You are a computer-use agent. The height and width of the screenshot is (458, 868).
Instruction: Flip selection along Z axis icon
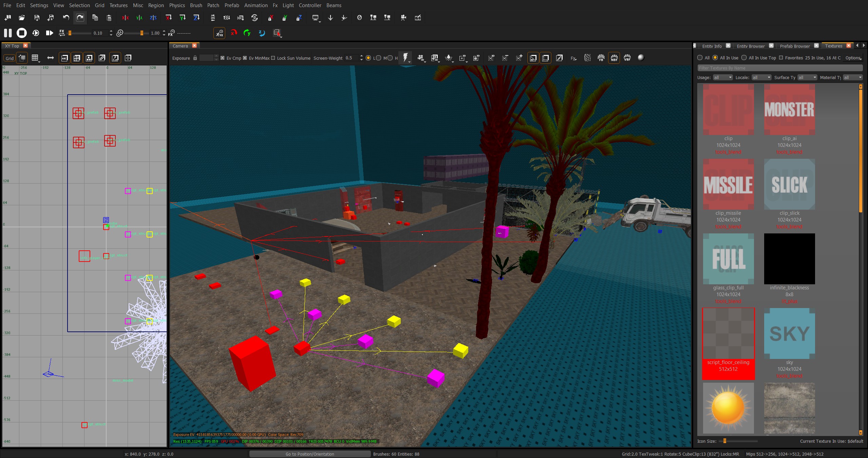(153, 18)
